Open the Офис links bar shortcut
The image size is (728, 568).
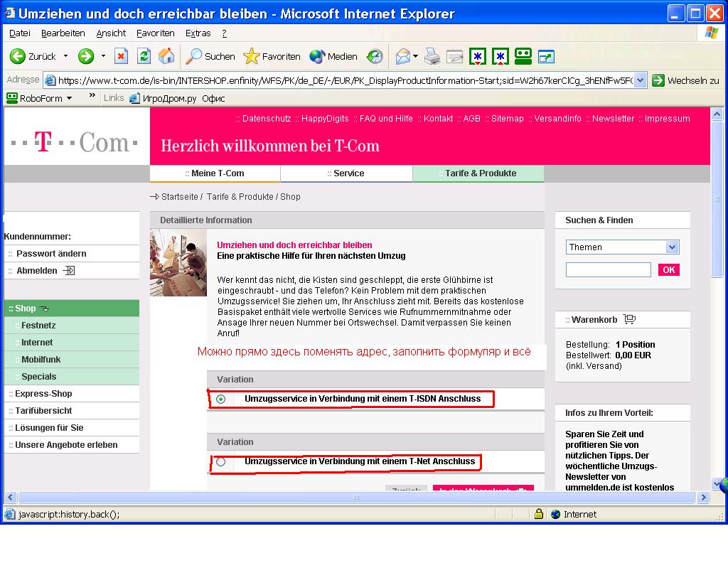(x=213, y=98)
